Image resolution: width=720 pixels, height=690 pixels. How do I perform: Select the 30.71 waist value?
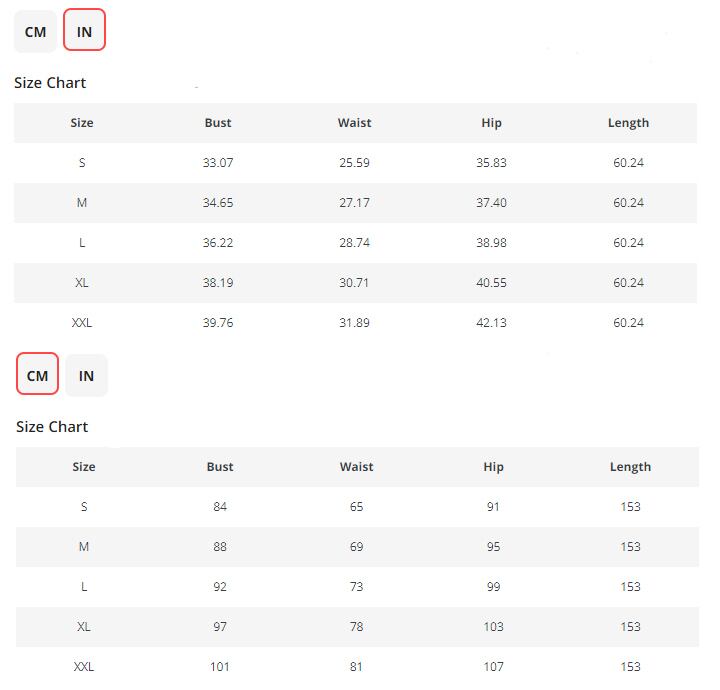(354, 283)
